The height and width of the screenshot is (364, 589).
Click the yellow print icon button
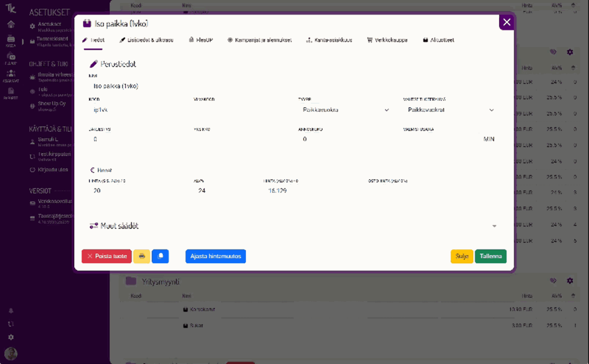click(x=142, y=256)
